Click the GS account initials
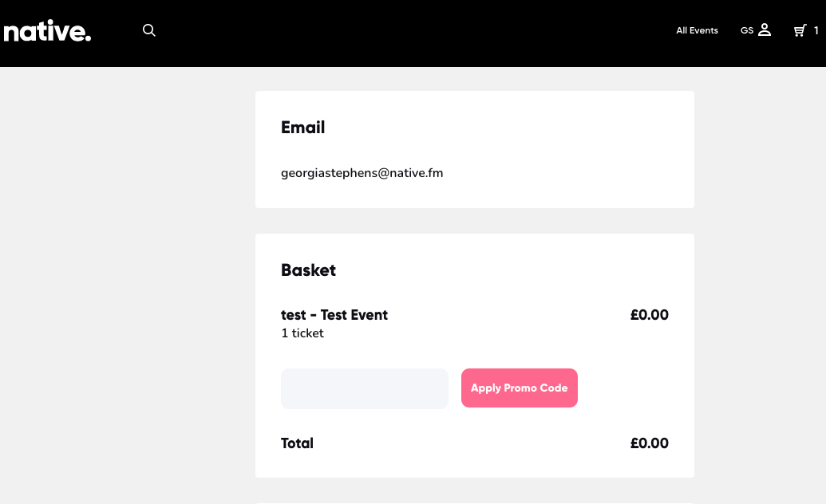This screenshot has width=826, height=504. pyautogui.click(x=746, y=30)
